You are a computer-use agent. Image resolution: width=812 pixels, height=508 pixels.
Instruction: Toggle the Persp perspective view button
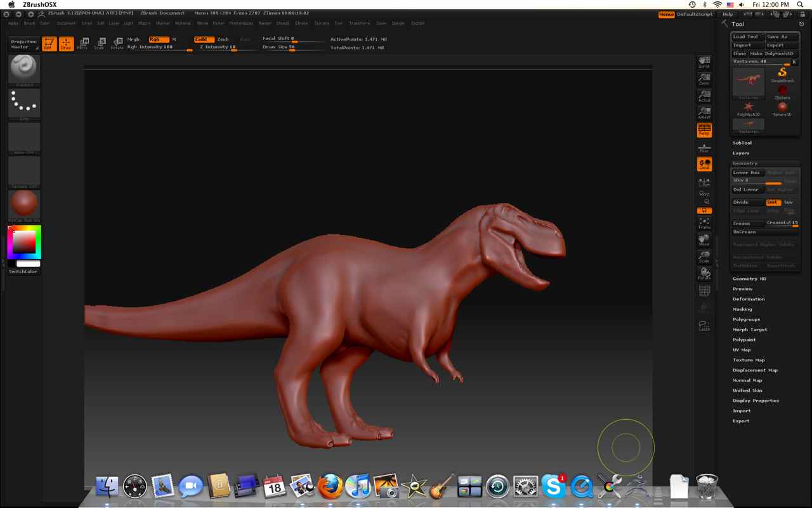point(704,130)
